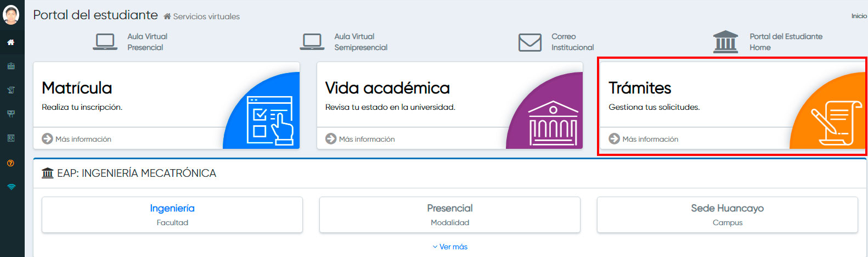
Task: Open Aula Virtual Semipresencial laptop icon
Action: coord(312,42)
